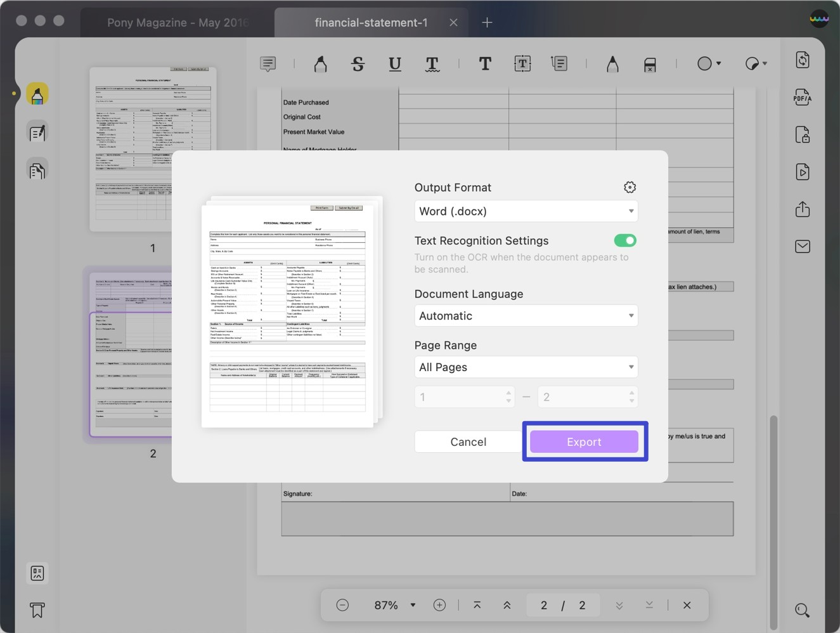
Task: Open export settings gear icon
Action: click(x=630, y=187)
